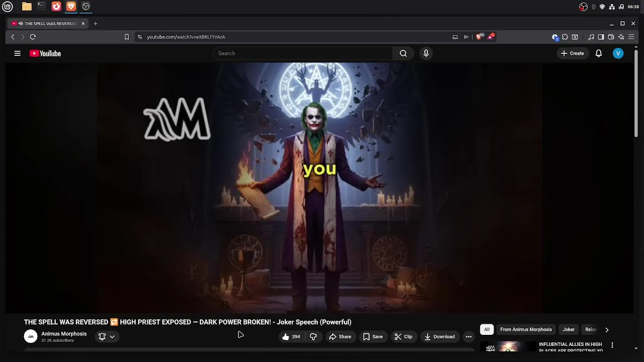
Task: Open picture-in-picture screen icon in address bar
Action: pyautogui.click(x=455, y=37)
